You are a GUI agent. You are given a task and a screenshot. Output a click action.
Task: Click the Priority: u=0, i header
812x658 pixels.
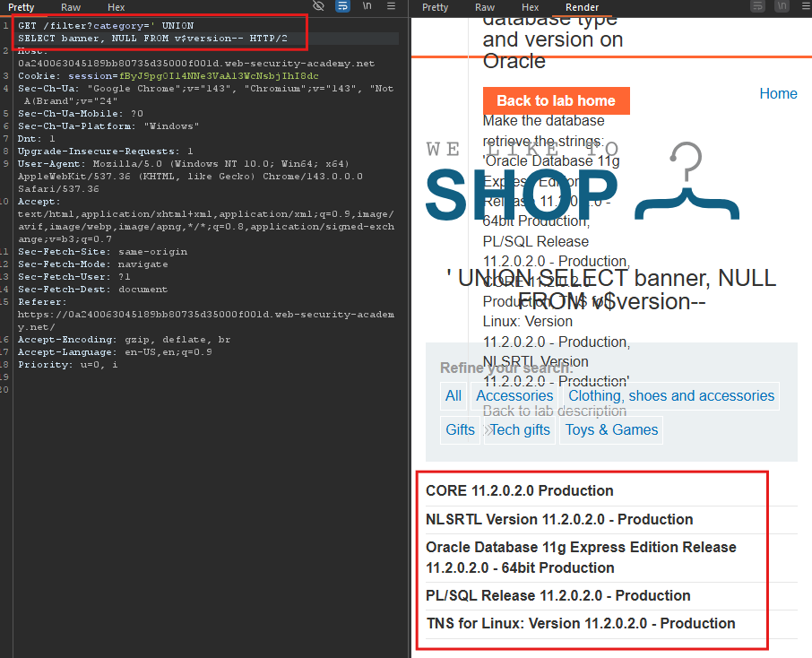pos(68,365)
